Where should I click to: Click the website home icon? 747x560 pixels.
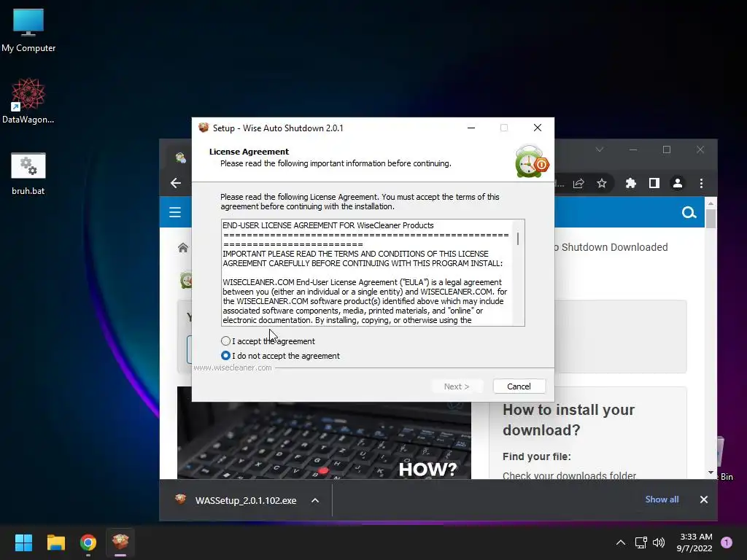[x=183, y=248]
